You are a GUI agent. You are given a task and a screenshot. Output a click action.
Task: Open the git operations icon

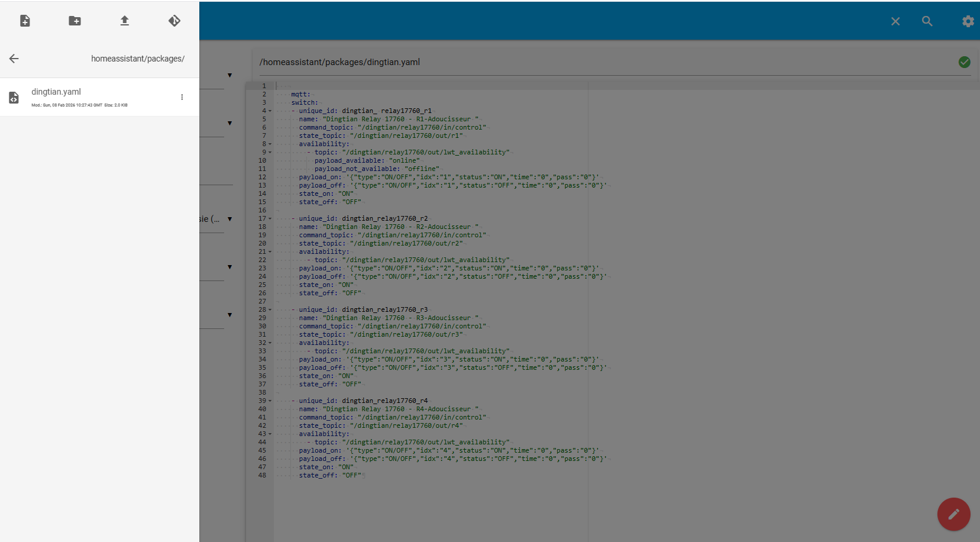[174, 21]
